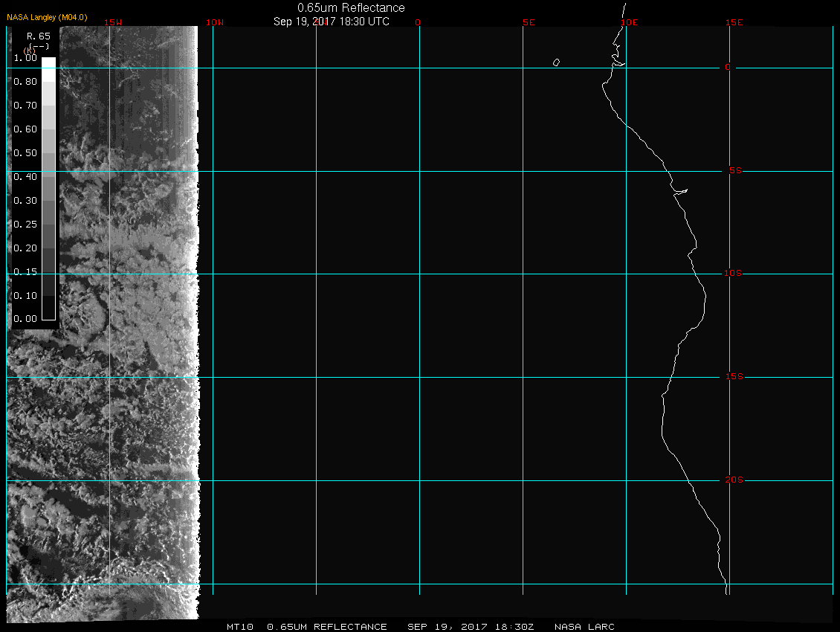
Task: Click the grayscale reflectance colorbar
Action: click(49, 189)
